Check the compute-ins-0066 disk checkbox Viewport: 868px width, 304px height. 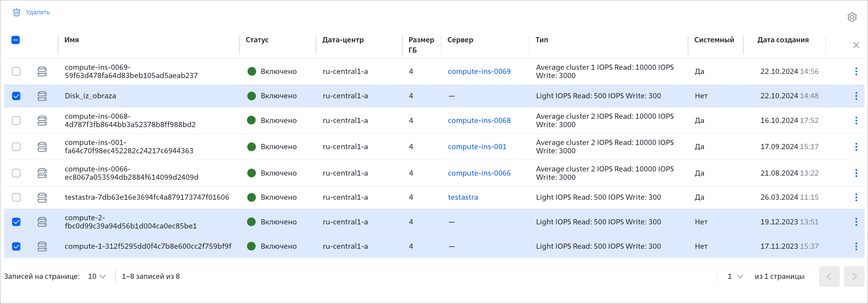coord(16,173)
